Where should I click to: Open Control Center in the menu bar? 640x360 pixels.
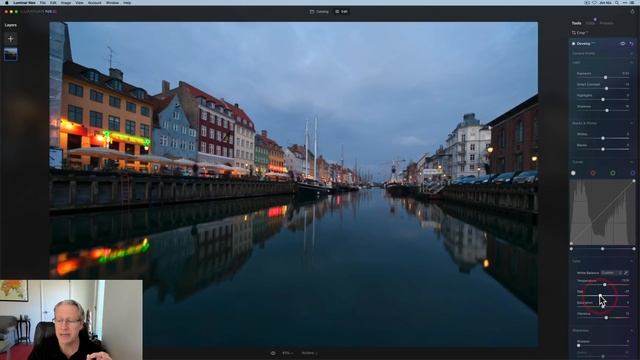point(625,2)
